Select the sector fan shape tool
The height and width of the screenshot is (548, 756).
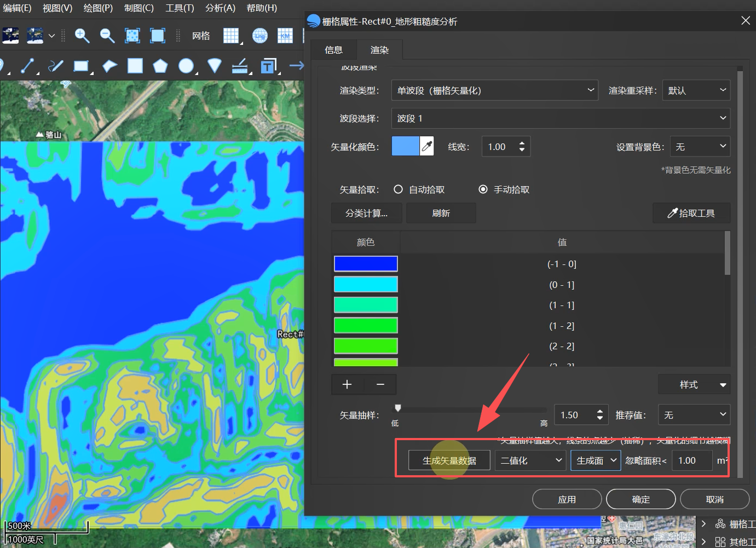tap(215, 66)
